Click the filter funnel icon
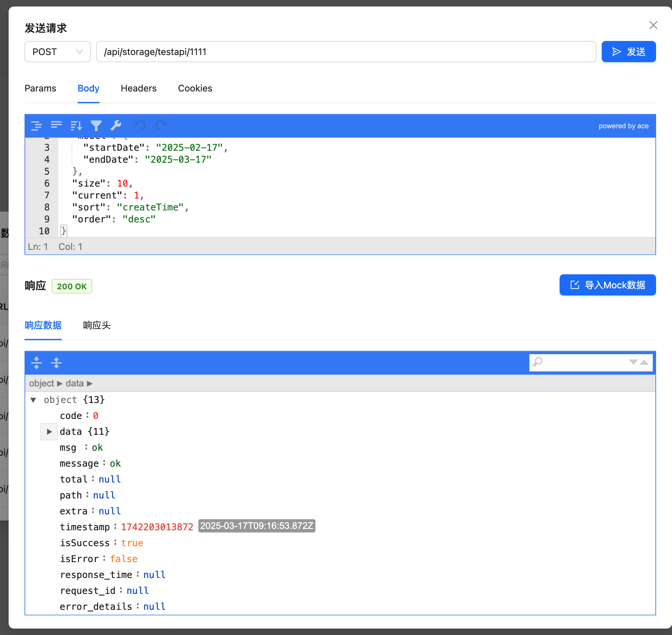672x635 pixels. [96, 126]
